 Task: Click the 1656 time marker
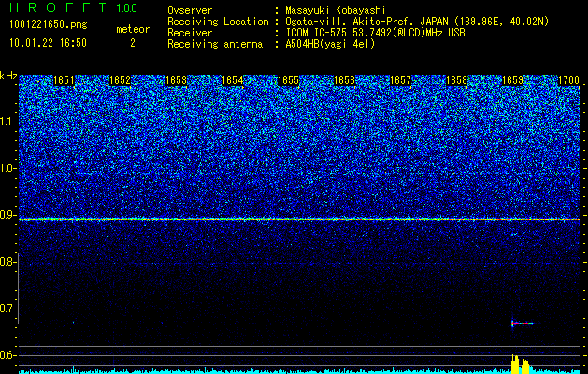[344, 80]
